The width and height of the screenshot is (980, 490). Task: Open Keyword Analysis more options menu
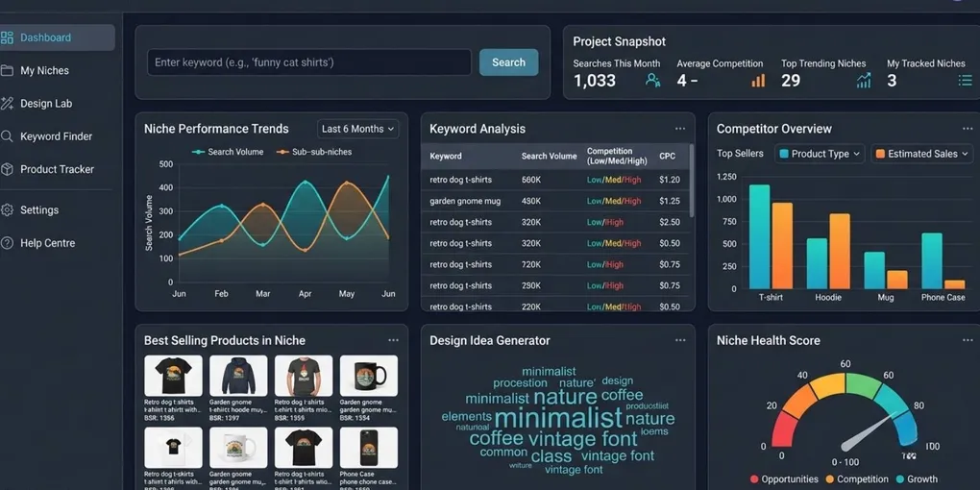(x=680, y=129)
